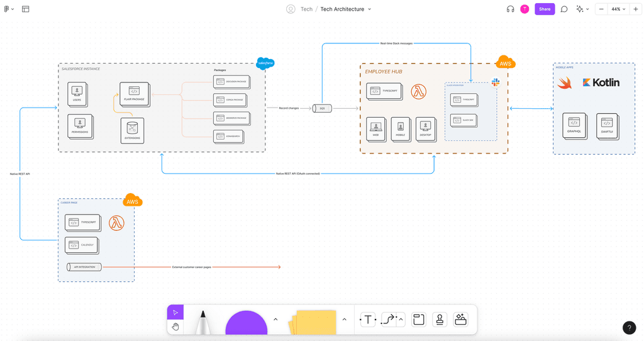This screenshot has width=644, height=341.
Task: Select the PERMISSIONS node
Action: 80,126
